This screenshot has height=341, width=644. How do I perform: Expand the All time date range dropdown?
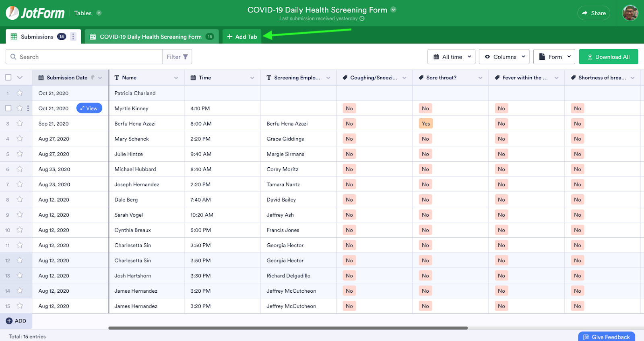(x=451, y=57)
